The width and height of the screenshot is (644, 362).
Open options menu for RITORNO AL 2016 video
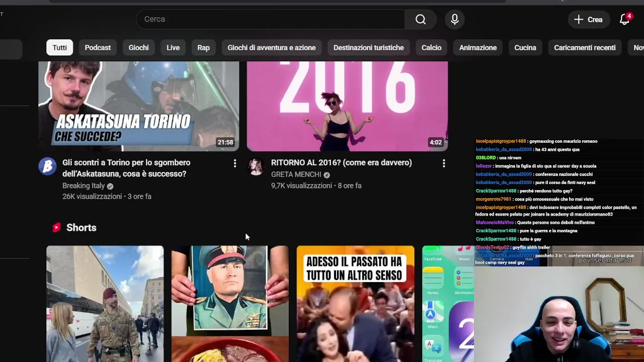pos(443,163)
